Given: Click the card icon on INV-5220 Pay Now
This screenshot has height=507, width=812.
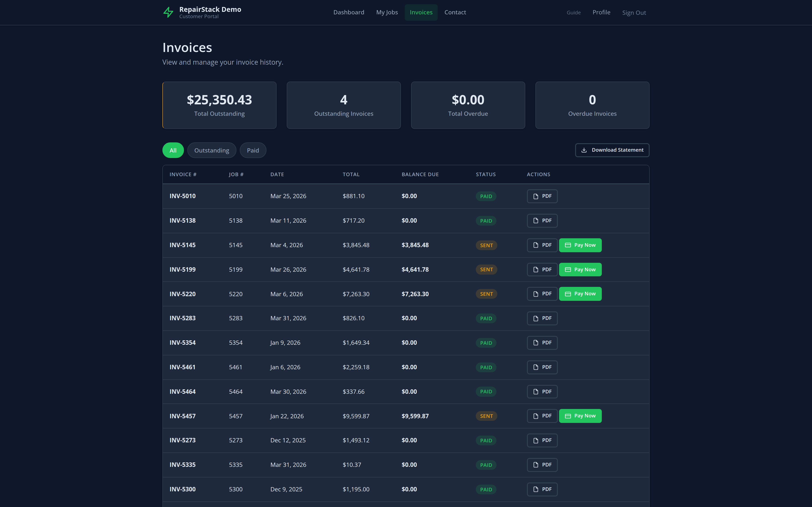Looking at the screenshot, I should point(568,294).
